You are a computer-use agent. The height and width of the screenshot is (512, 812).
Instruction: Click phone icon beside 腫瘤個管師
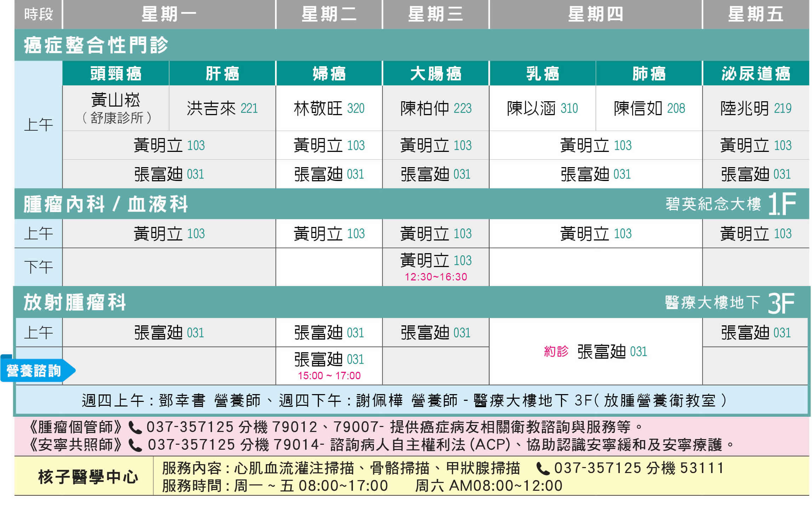coord(135,428)
